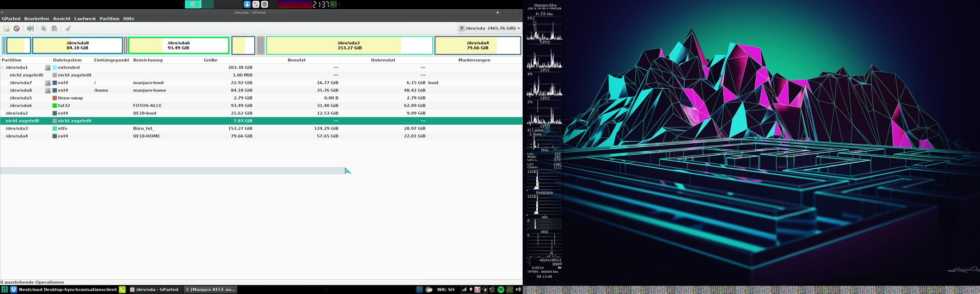Click the apply all operations checkmark
980x294 pixels.
point(68,28)
